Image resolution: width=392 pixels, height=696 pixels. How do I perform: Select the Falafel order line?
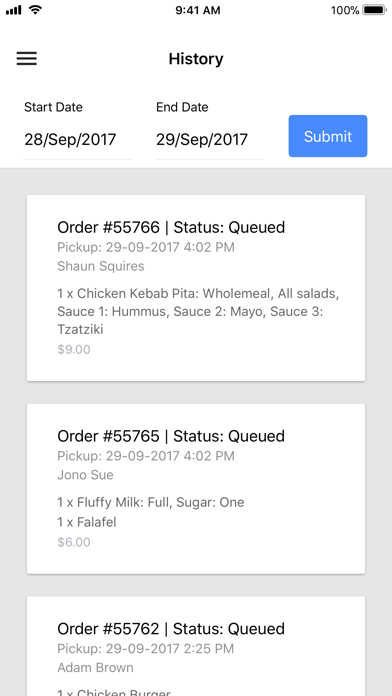pyautogui.click(x=87, y=522)
